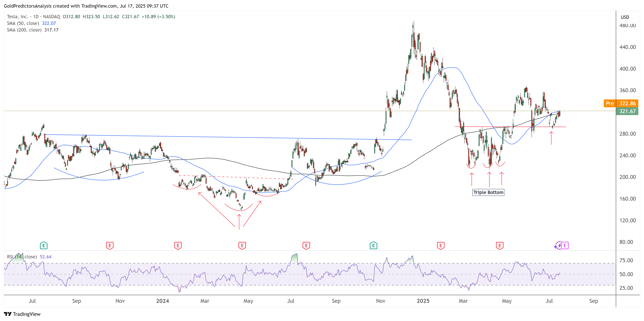Screen dimensions: 644x321
Task: Click the 280.00 price axis label
Action: coord(628,133)
